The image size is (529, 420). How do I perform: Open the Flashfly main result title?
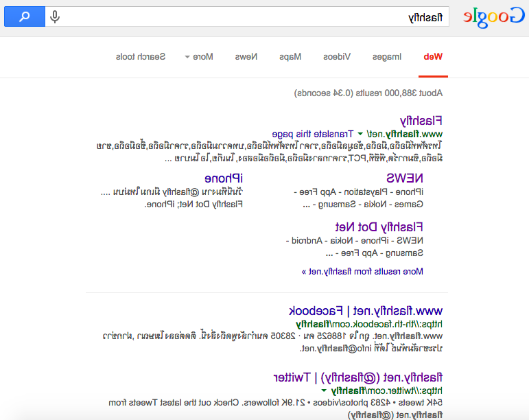421,121
